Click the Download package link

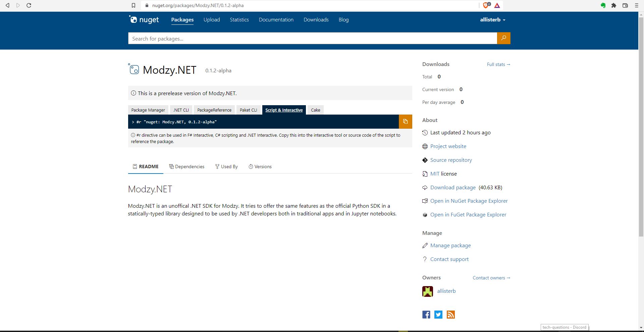click(x=453, y=187)
